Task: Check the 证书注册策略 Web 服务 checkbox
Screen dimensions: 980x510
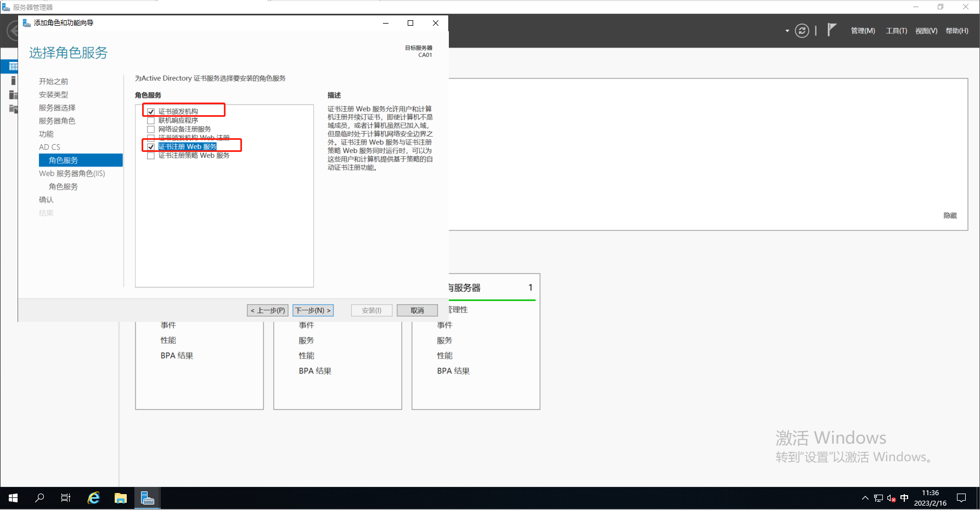Action: 151,156
